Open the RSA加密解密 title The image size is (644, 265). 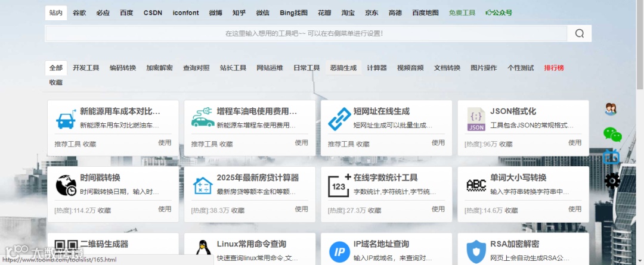pyautogui.click(x=515, y=244)
